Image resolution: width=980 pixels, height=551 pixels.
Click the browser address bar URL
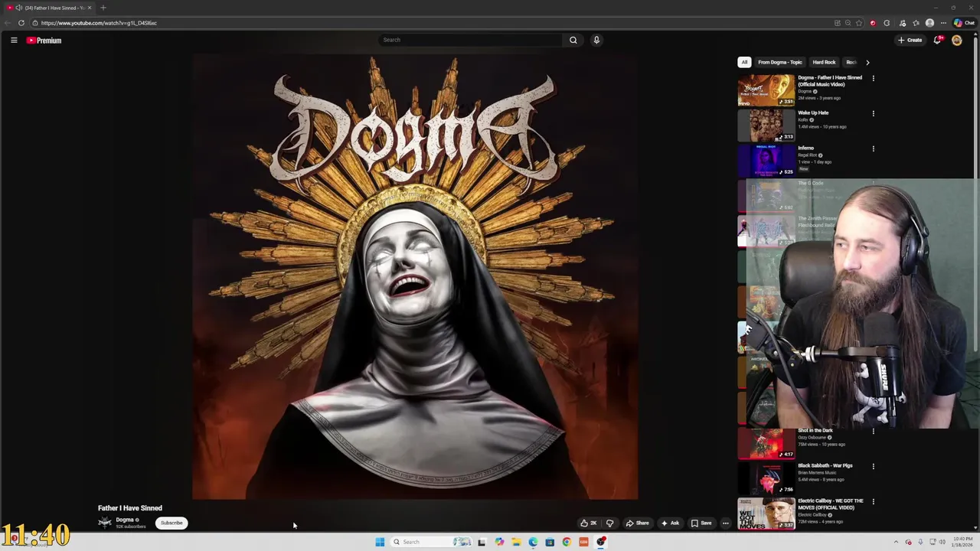[x=99, y=23]
